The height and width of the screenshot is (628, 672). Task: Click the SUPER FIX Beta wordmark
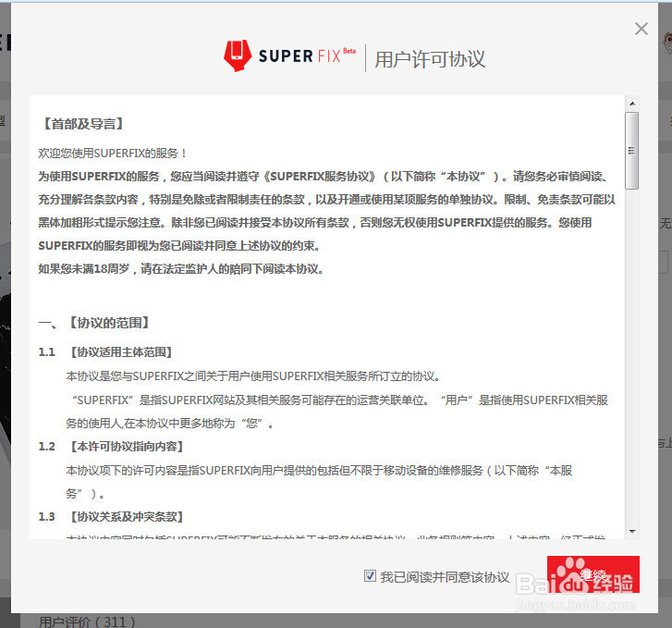[307, 55]
